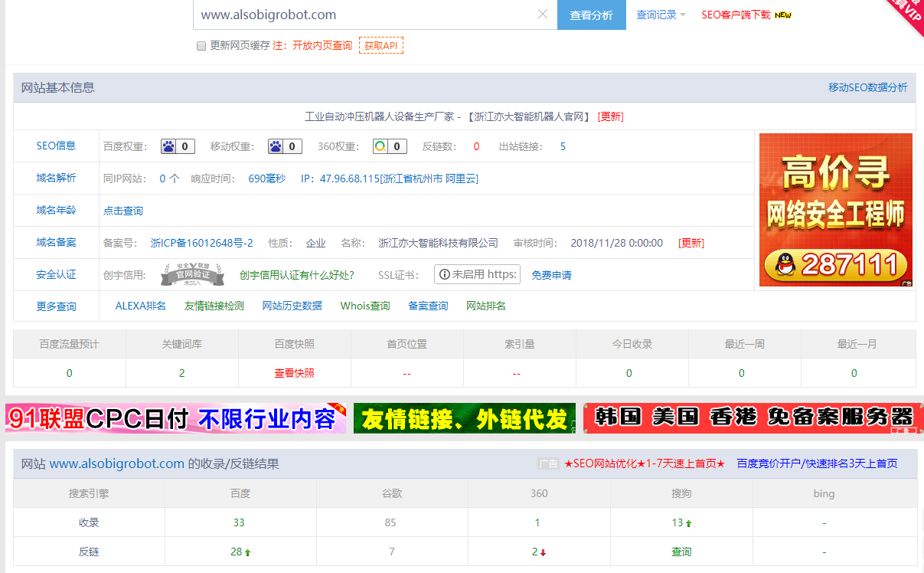Screen dimensions: 924x573
Task: Click the 查看快照 Baidu snapshot link
Action: click(x=294, y=373)
